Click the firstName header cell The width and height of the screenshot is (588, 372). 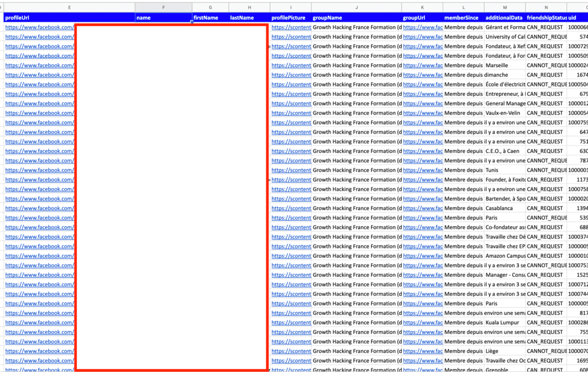(x=211, y=18)
